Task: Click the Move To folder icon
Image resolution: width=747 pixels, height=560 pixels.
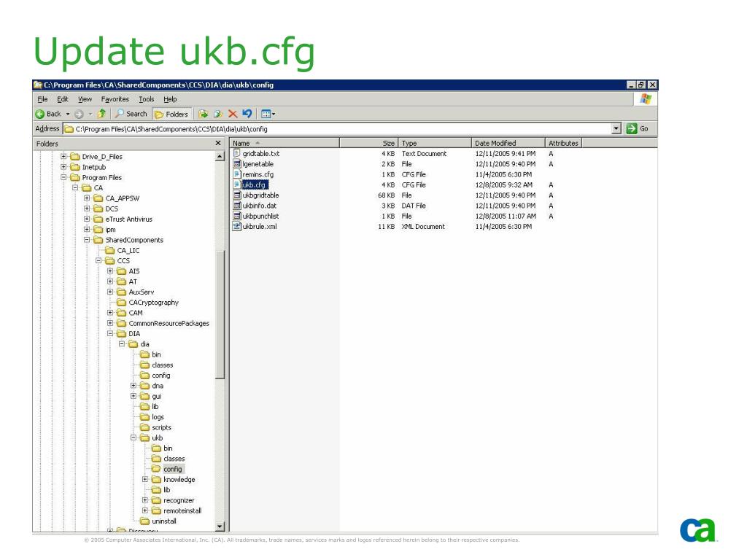Action: (x=204, y=114)
